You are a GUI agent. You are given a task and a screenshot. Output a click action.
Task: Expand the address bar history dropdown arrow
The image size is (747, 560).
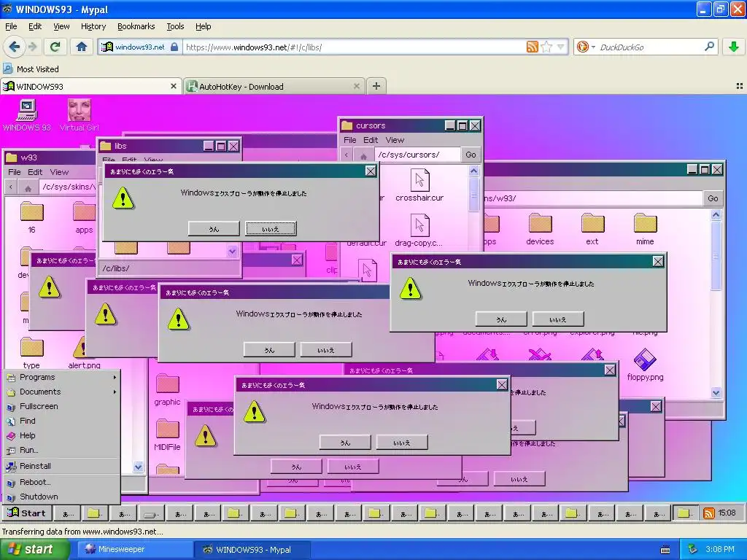pos(561,47)
